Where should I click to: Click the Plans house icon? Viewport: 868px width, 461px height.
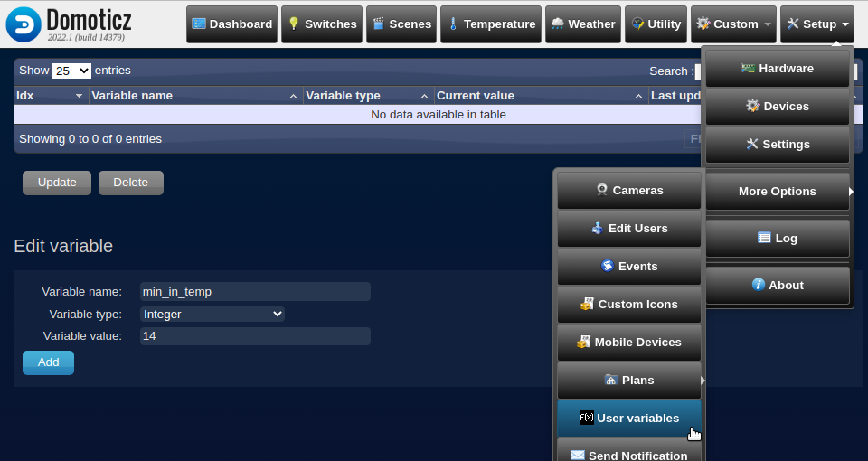tap(611, 380)
